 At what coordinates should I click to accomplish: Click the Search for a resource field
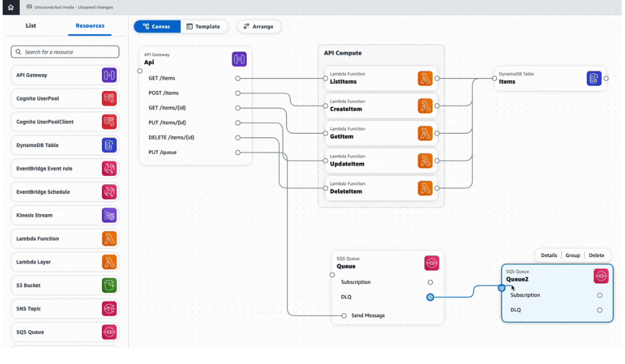(65, 52)
